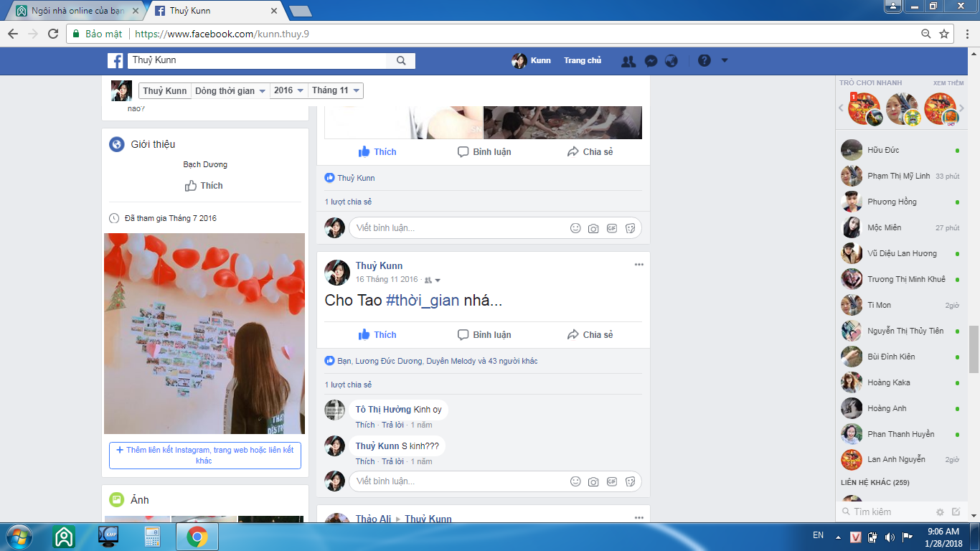
Task: Open the help question mark icon
Action: pos(705,61)
